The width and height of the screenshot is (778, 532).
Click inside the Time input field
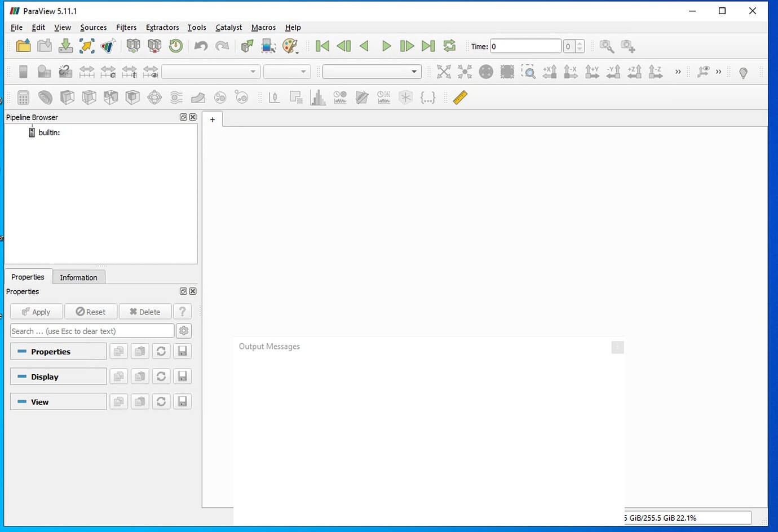[x=524, y=46]
